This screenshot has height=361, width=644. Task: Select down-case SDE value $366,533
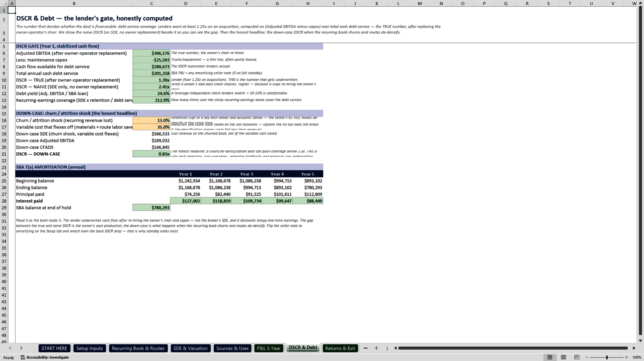(x=152, y=134)
